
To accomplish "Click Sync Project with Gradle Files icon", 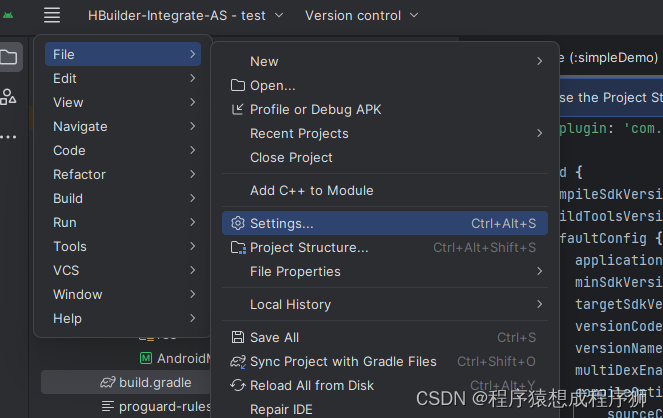I will pyautogui.click(x=238, y=362).
